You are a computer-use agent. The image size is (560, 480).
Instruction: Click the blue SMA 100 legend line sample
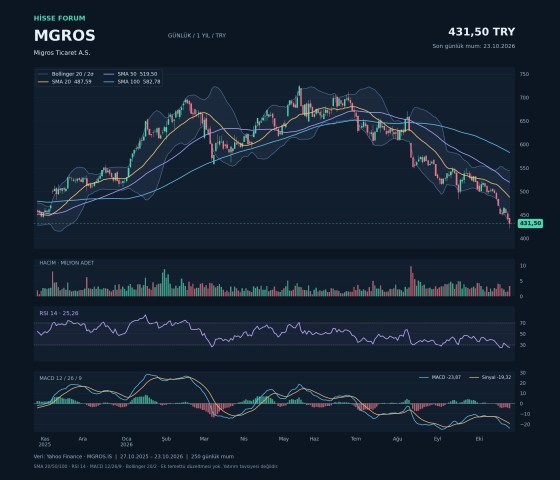point(109,82)
